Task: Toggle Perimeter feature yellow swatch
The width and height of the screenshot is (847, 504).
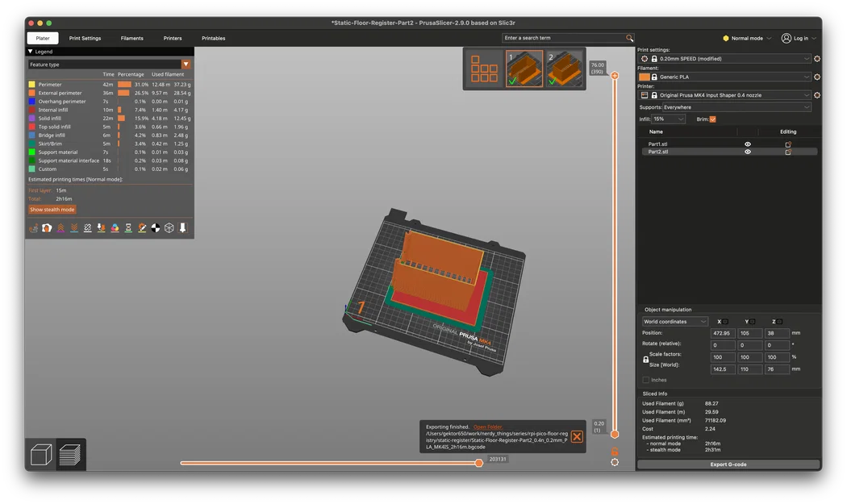Action: pyautogui.click(x=32, y=85)
